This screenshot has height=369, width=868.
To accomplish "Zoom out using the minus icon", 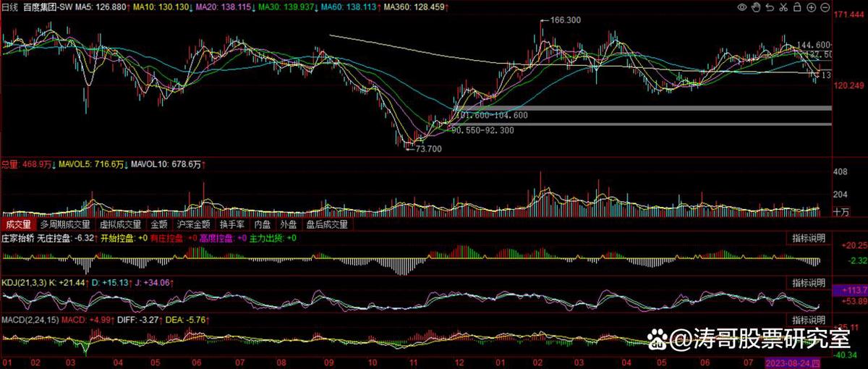I will click(x=824, y=7).
